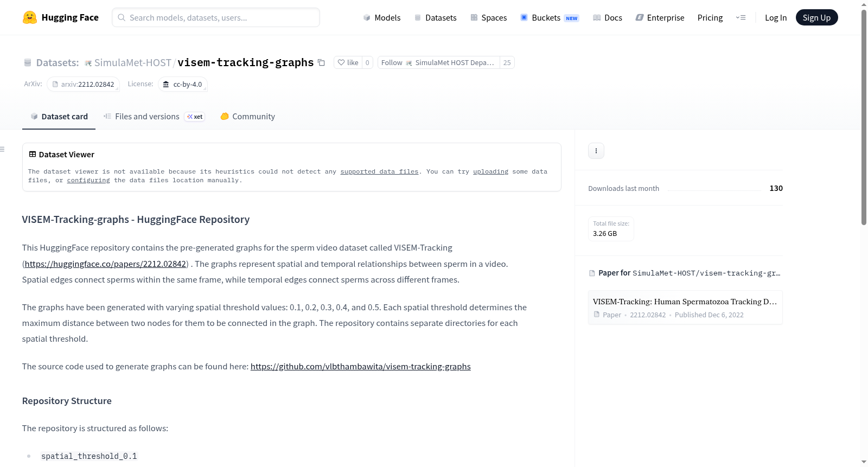868x467 pixels.
Task: Click the Sign Up button
Action: click(x=816, y=17)
